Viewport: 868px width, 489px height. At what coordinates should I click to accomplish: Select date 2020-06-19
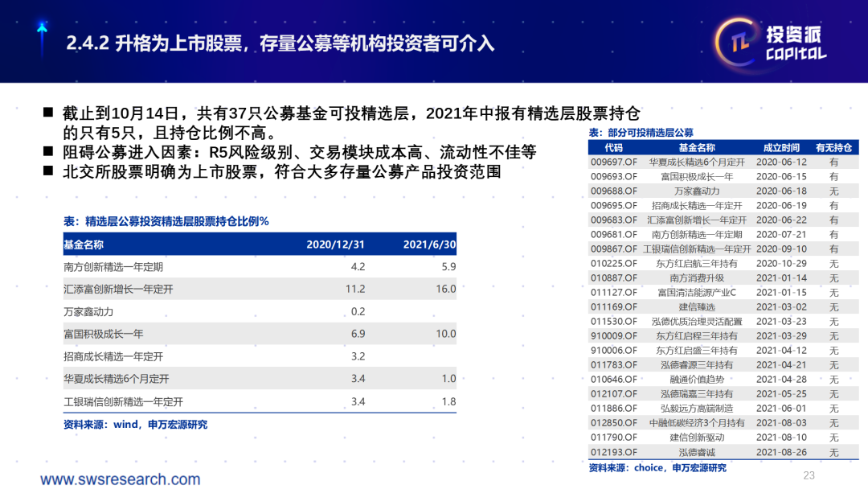pyautogui.click(x=781, y=205)
